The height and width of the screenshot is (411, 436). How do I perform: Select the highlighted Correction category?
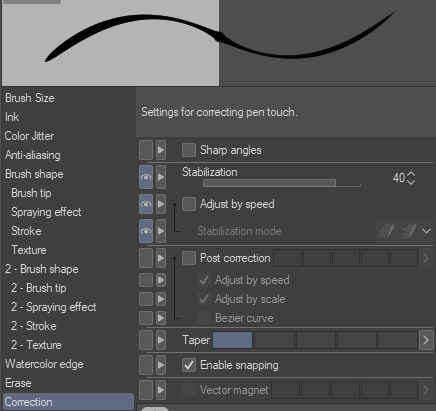68,402
